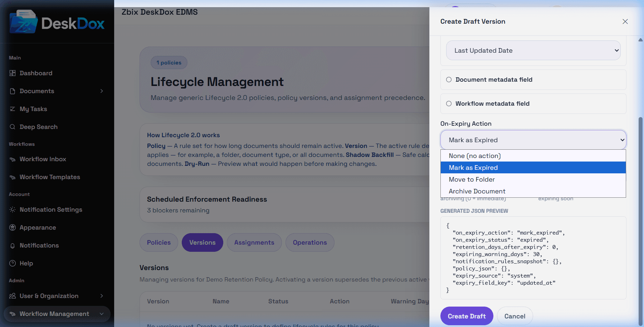
Task: Collapse the On-Expiry Action dropdown
Action: (x=533, y=140)
